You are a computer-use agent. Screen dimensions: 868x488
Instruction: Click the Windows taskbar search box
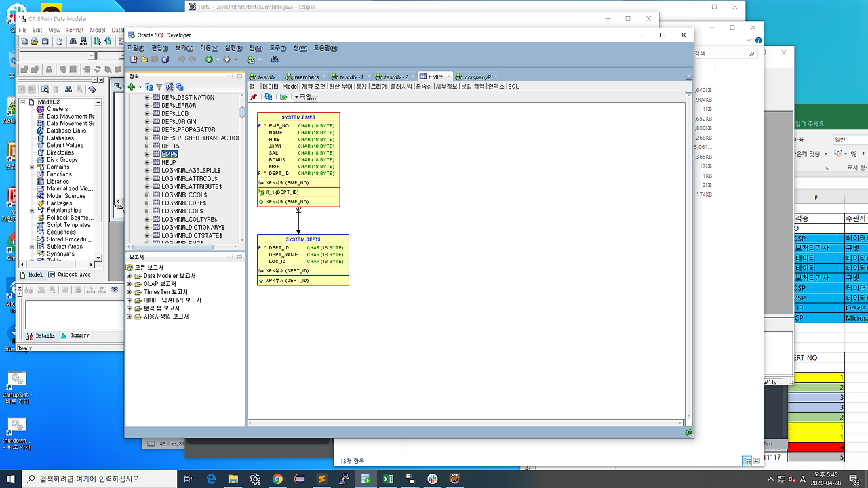[x=98, y=479]
